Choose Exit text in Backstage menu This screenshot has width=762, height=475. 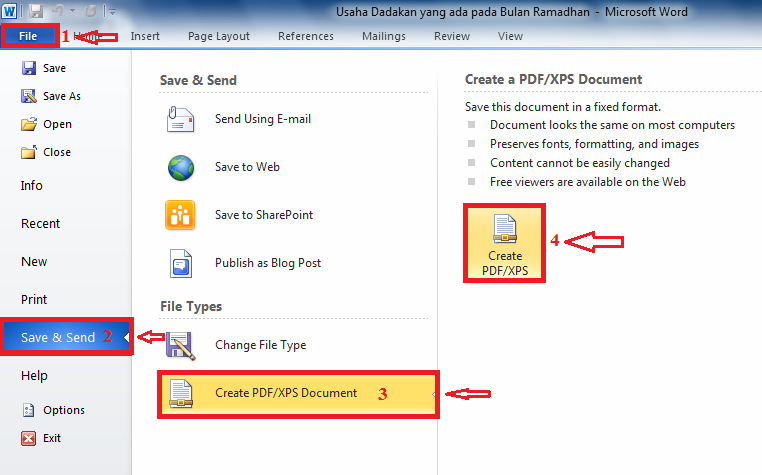[x=52, y=438]
